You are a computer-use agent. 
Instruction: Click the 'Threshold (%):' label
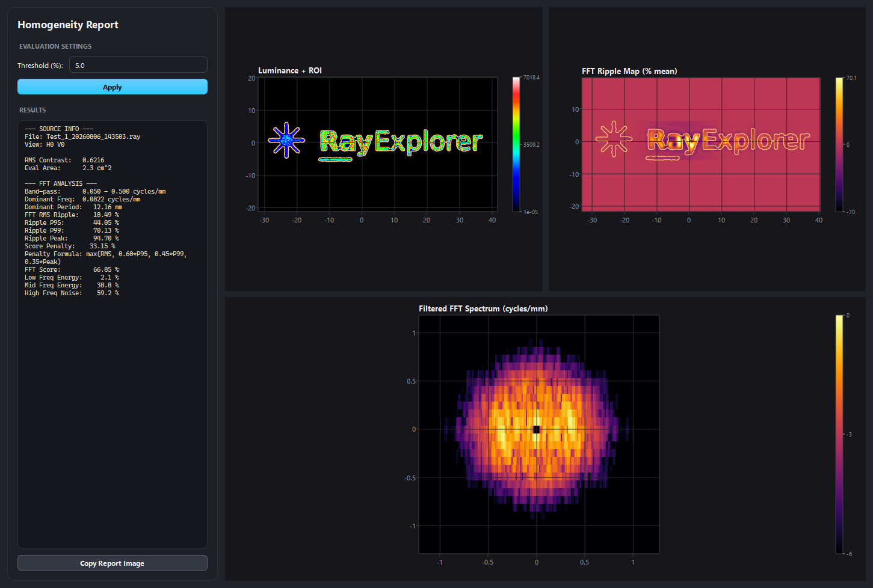tap(40, 66)
